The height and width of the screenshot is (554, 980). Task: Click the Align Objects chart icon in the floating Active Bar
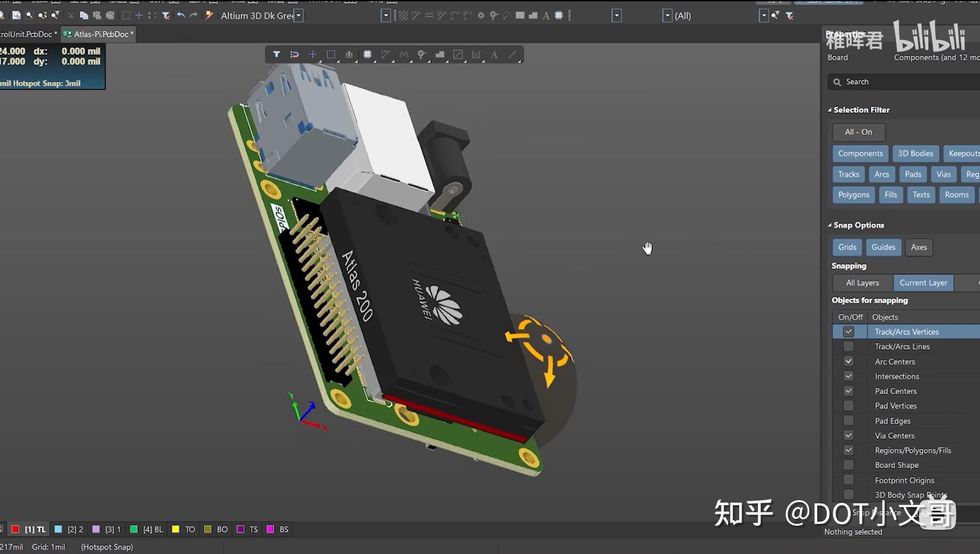[x=349, y=54]
